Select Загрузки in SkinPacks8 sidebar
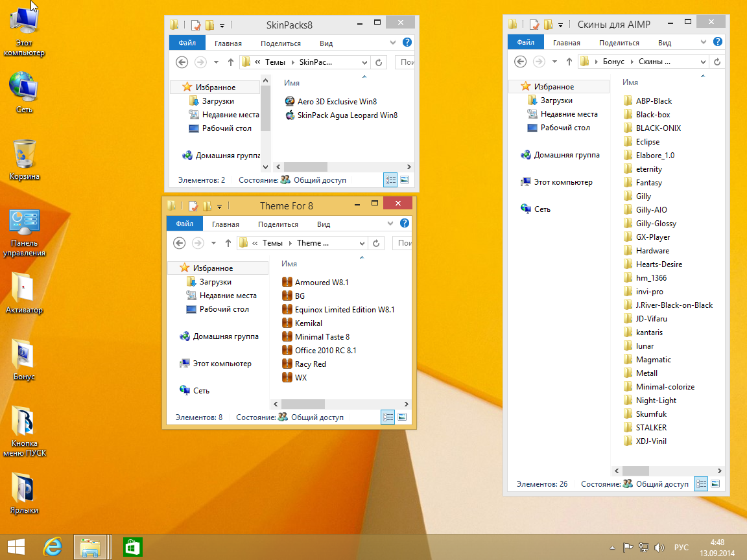Image resolution: width=747 pixels, height=560 pixels. pyautogui.click(x=211, y=101)
